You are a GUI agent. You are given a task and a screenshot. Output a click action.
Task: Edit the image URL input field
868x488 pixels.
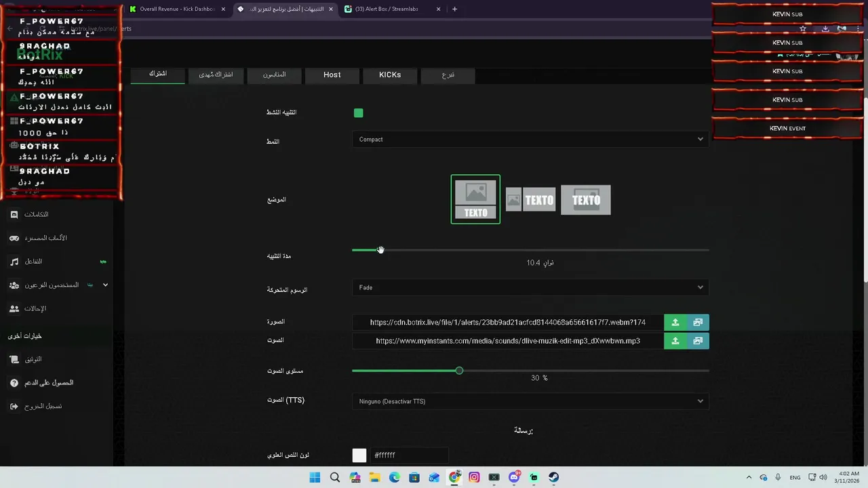tap(508, 323)
